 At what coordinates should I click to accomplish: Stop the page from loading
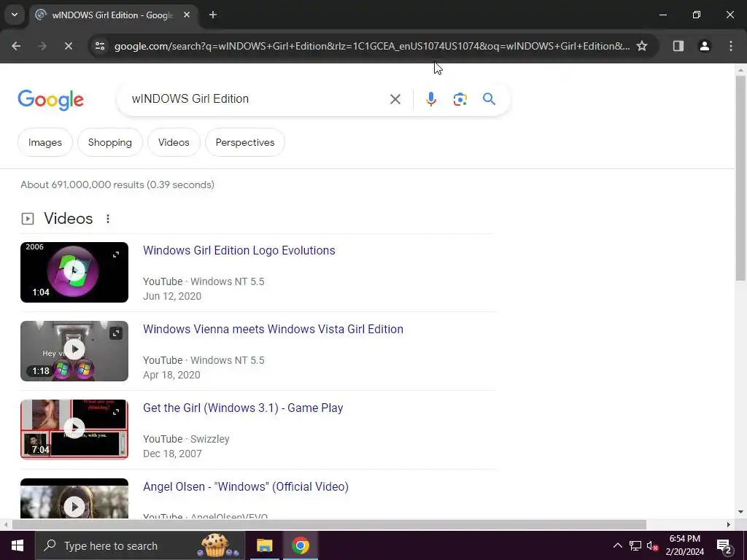[x=68, y=46]
